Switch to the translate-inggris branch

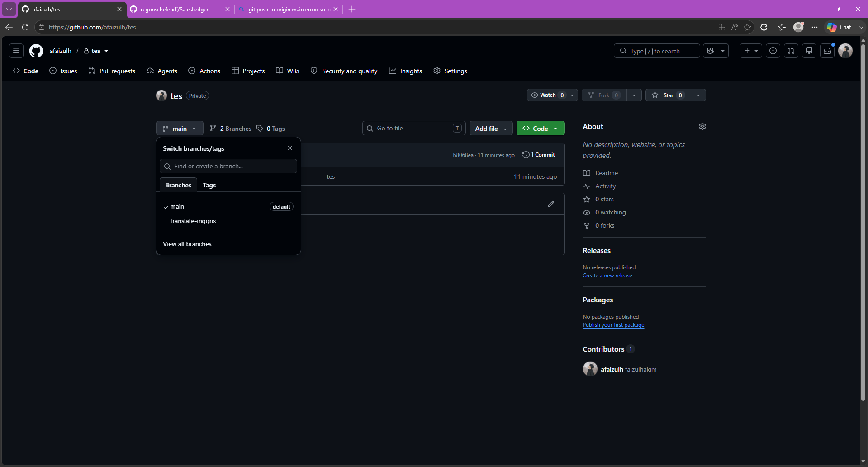click(x=228, y=221)
